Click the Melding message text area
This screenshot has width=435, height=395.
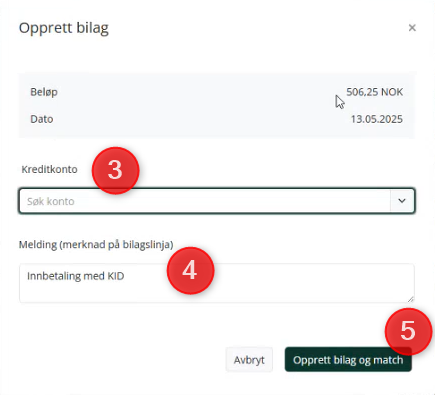[x=217, y=283]
